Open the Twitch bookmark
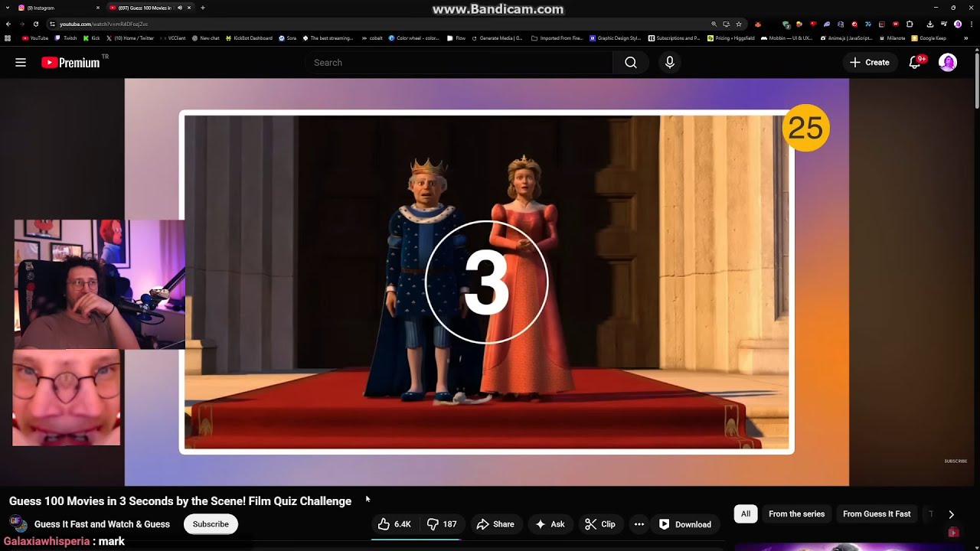This screenshot has height=551, width=980. [x=65, y=37]
